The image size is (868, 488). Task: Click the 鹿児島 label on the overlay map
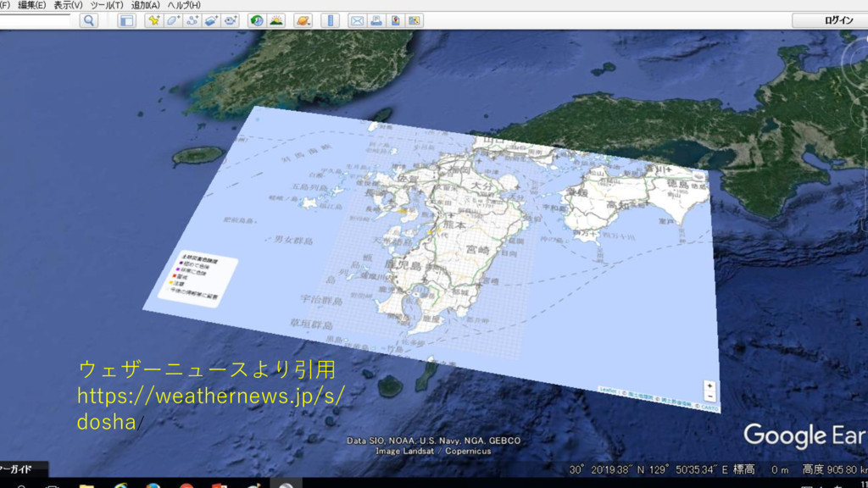click(403, 265)
